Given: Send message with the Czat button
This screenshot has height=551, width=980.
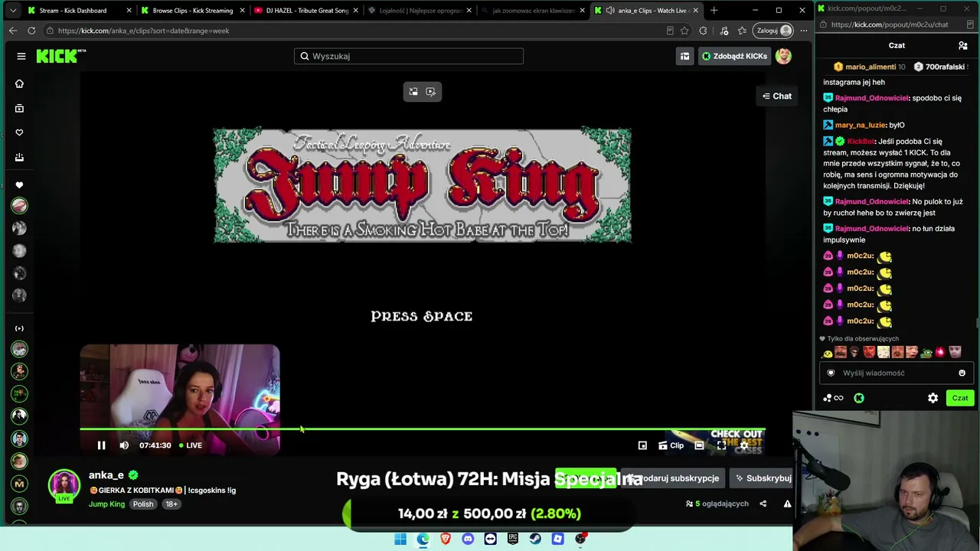Looking at the screenshot, I should pos(960,398).
